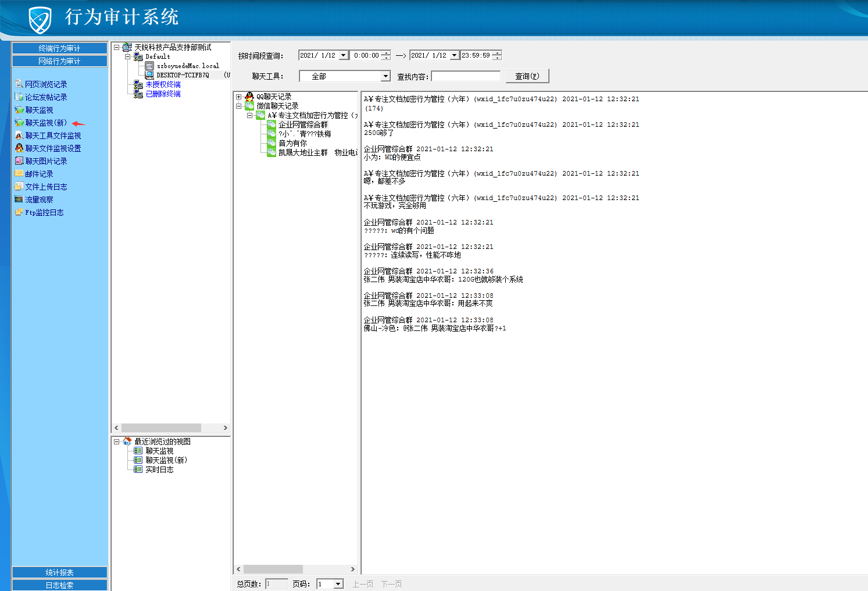The width and height of the screenshot is (868, 591).
Task: Click the 查找内容 search input field
Action: coord(466,76)
